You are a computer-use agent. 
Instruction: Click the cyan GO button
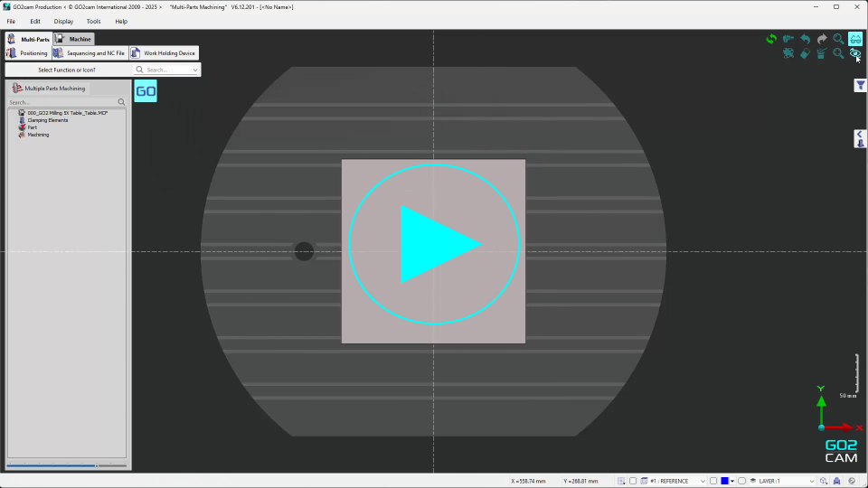pos(146,91)
